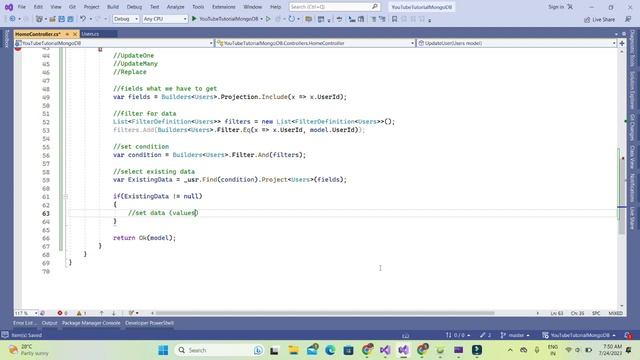Click the taskbar Search box
This screenshot has width=640, height=360.
[x=220, y=350]
